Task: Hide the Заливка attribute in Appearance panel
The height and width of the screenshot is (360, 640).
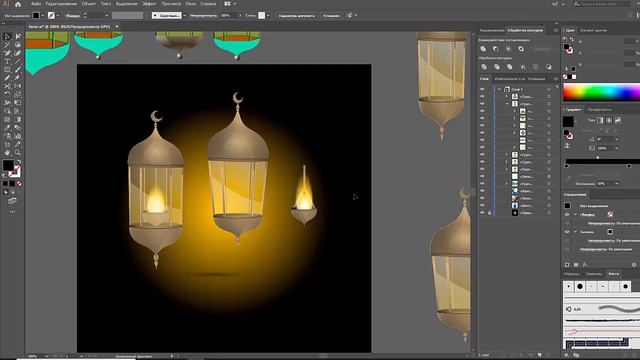Action: (x=567, y=232)
